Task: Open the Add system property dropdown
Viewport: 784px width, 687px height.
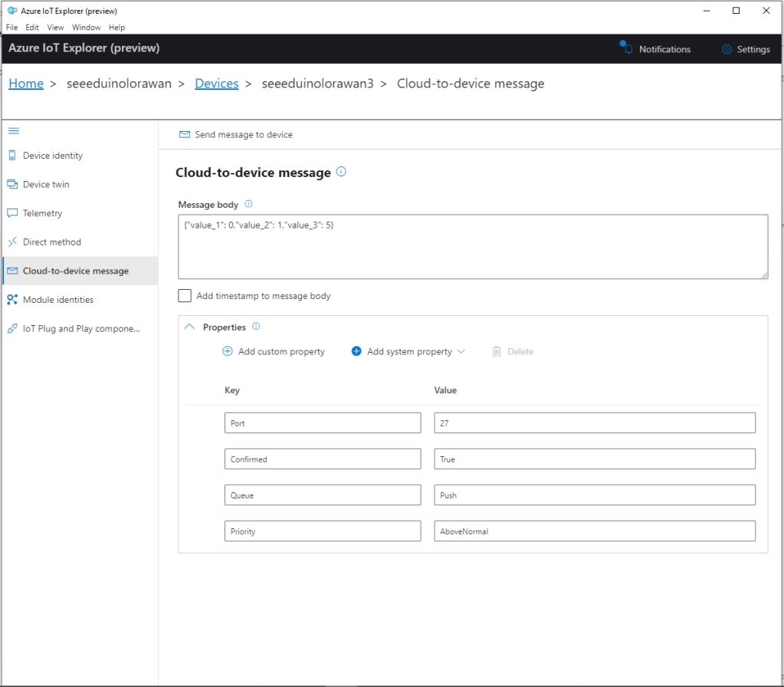Action: (x=408, y=351)
